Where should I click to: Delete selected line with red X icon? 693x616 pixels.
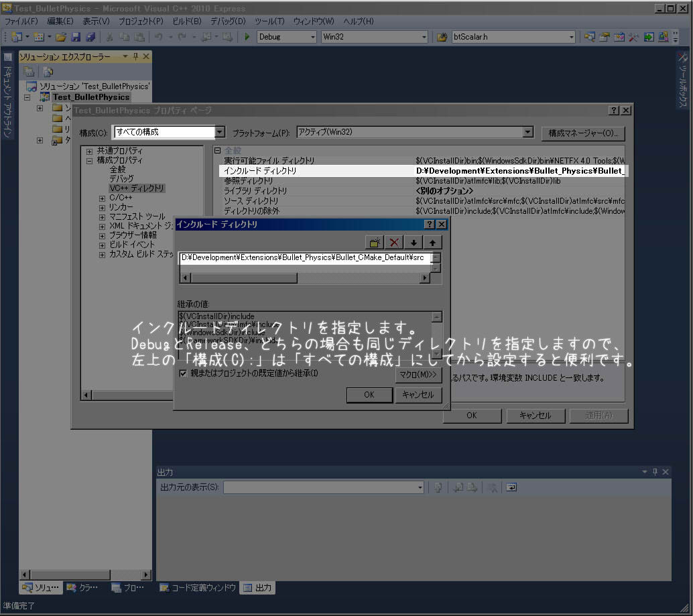(x=394, y=242)
